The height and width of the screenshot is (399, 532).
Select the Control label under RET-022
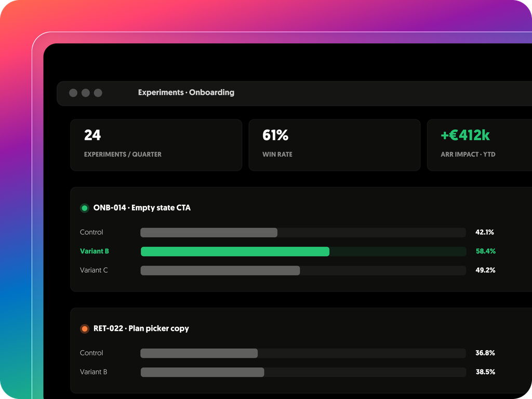coord(91,353)
